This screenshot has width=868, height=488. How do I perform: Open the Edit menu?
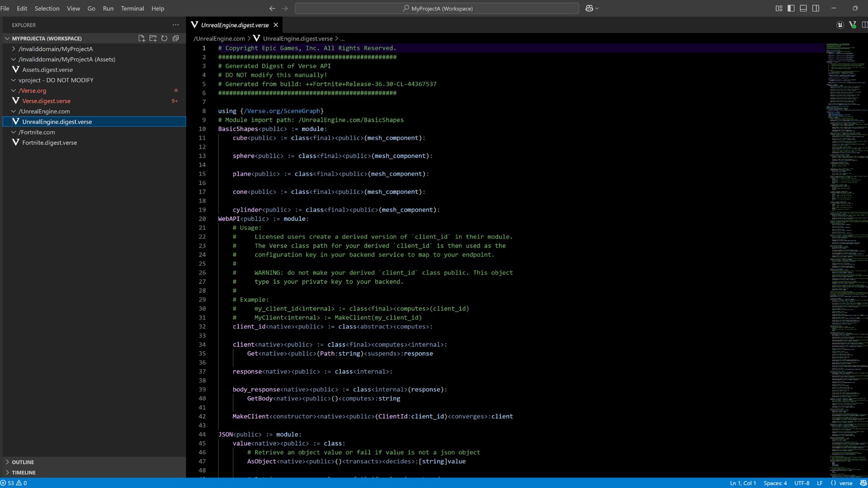pyautogui.click(x=22, y=8)
